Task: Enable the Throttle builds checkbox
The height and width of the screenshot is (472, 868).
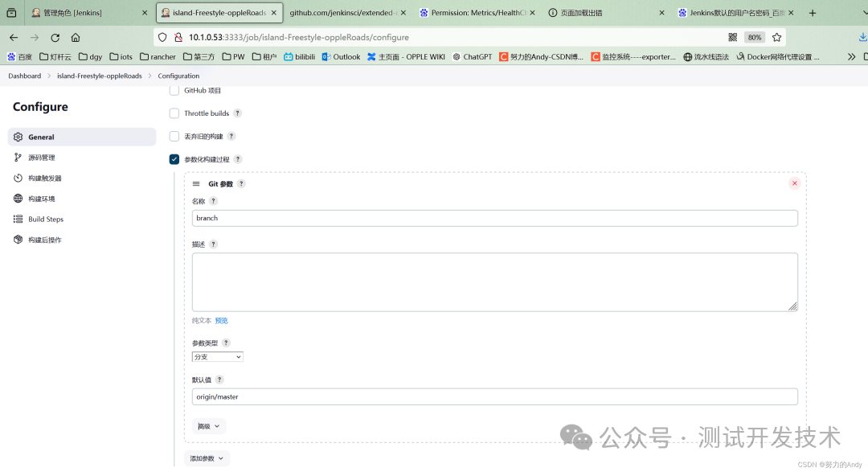Action: (x=174, y=113)
